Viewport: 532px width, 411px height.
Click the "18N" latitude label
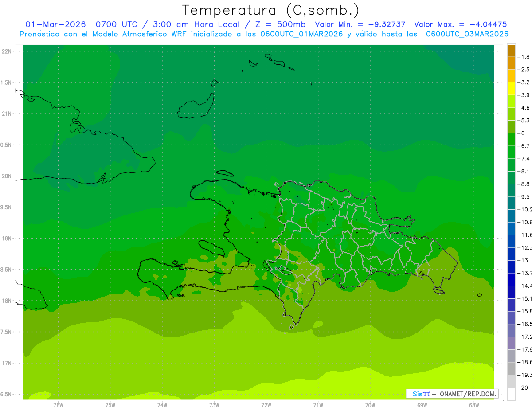tap(7, 301)
